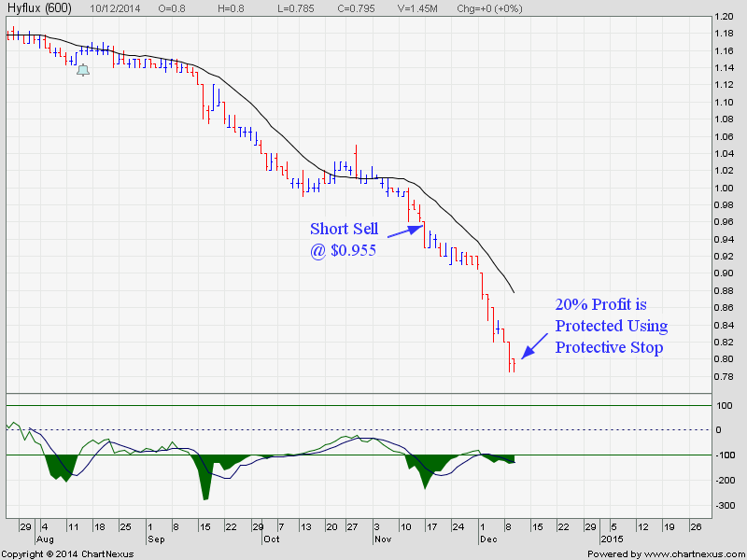747x560 pixels.
Task: Click the Aug month label on time axis
Action: (45, 539)
